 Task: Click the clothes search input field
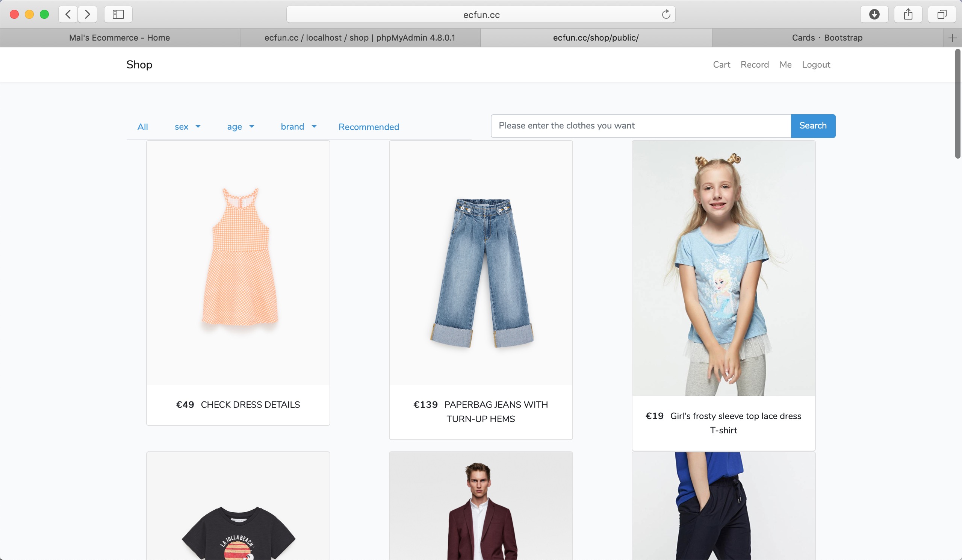coord(641,126)
